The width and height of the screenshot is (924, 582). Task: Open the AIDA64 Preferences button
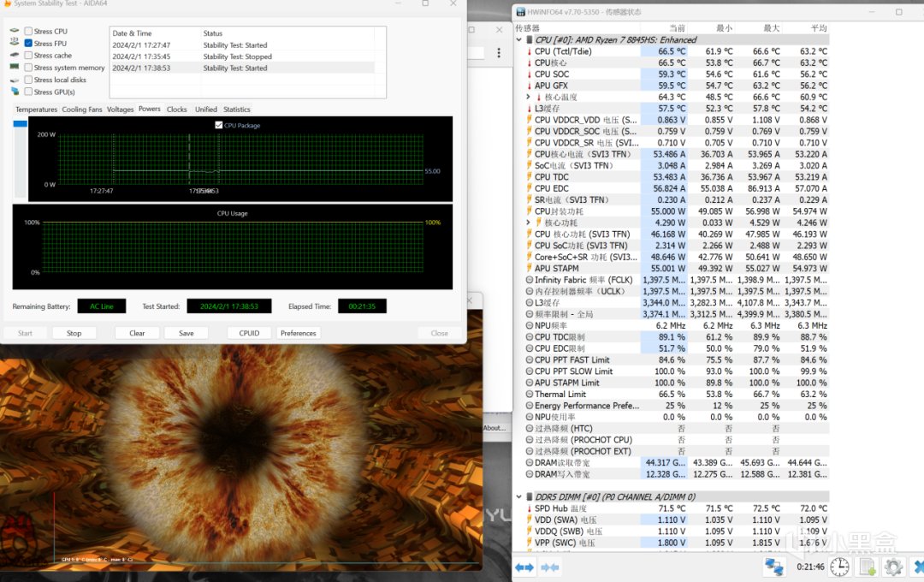coord(298,333)
